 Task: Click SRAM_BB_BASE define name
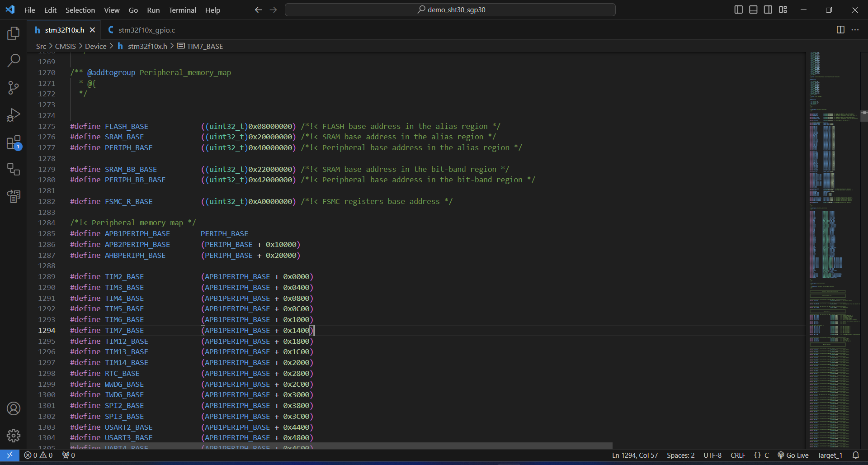click(131, 169)
